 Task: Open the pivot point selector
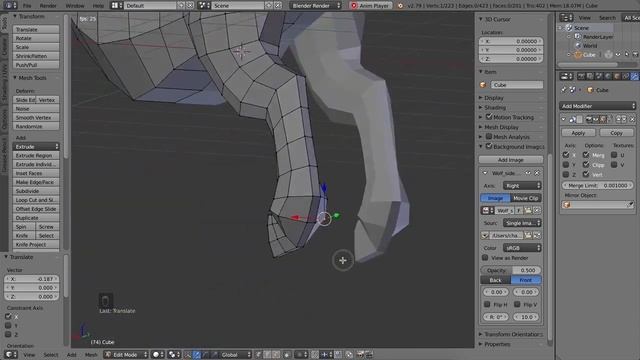174,355
